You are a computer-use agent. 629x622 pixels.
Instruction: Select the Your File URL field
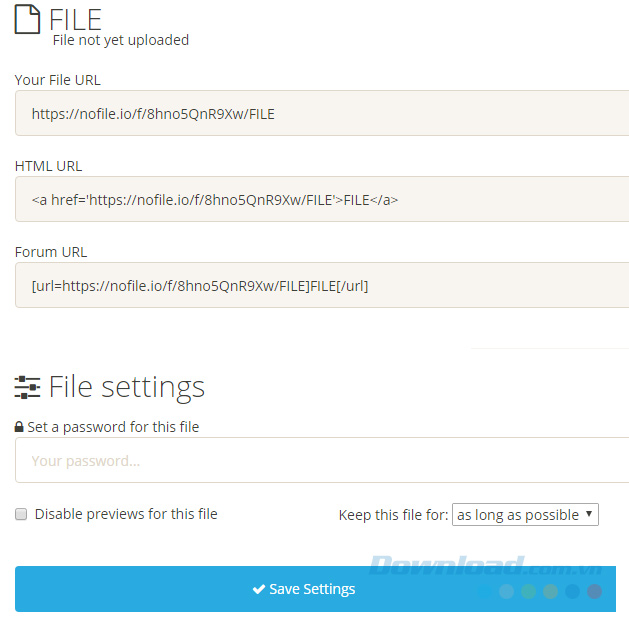(320, 113)
